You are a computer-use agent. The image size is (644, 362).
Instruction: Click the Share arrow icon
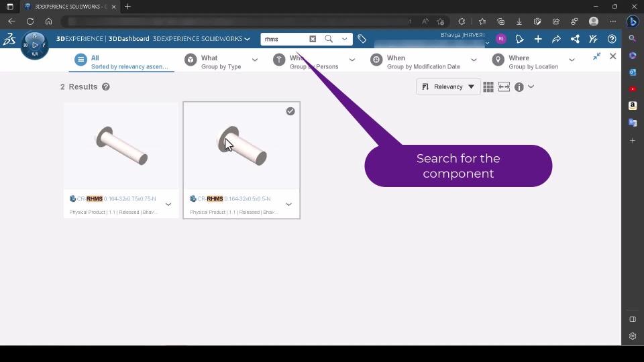pos(556,39)
